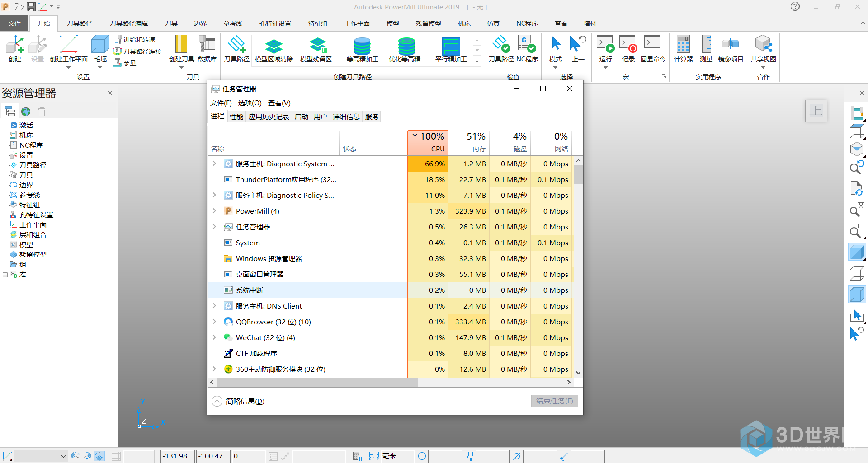The width and height of the screenshot is (868, 463).
Task: Click 刀具路径 verify icon in 检查 group
Action: pos(501,49)
